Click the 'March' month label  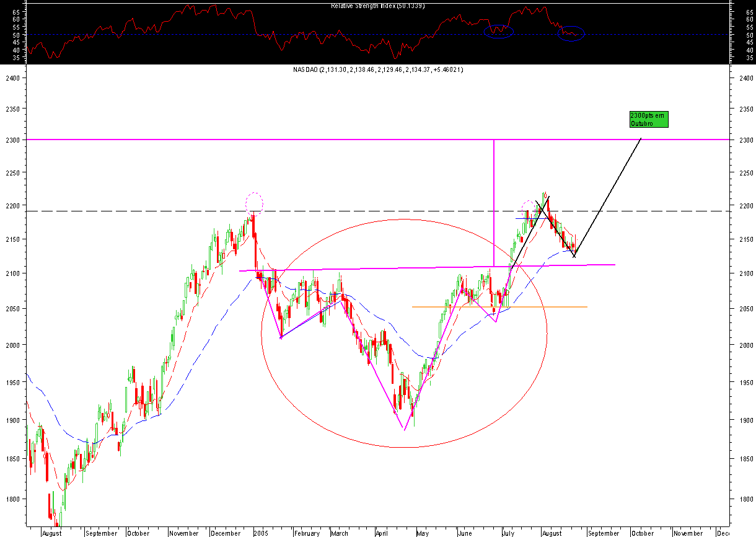point(340,533)
